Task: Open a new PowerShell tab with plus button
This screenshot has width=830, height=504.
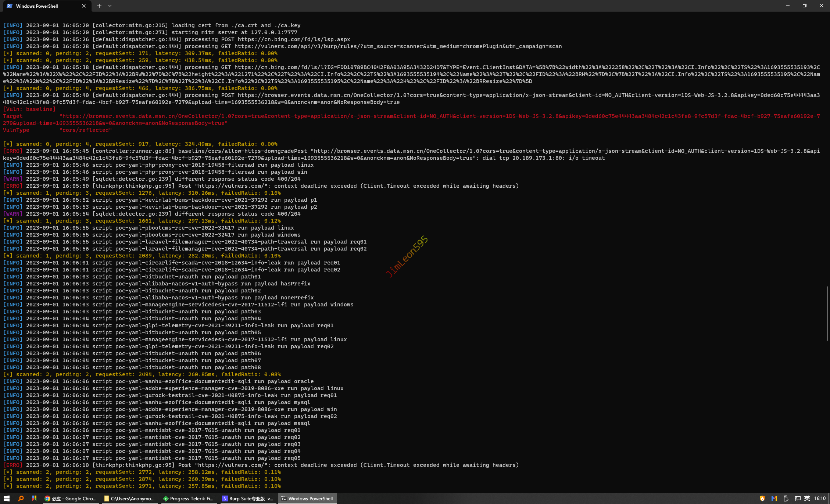Action: (x=99, y=6)
